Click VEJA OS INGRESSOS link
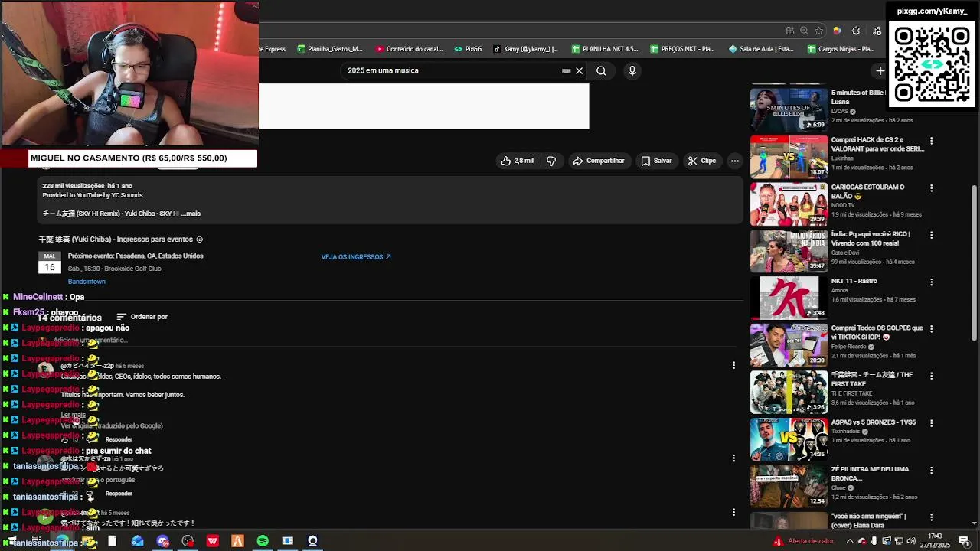Image resolution: width=980 pixels, height=551 pixels. tap(356, 257)
